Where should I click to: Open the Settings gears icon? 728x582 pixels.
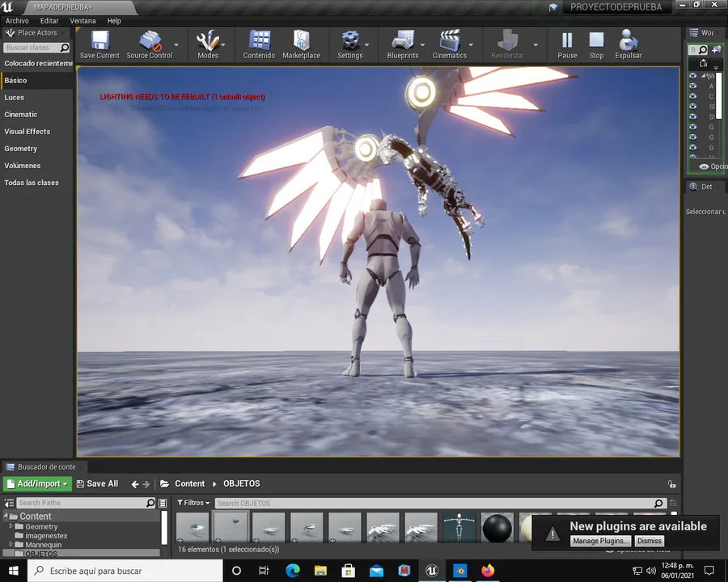tap(350, 40)
